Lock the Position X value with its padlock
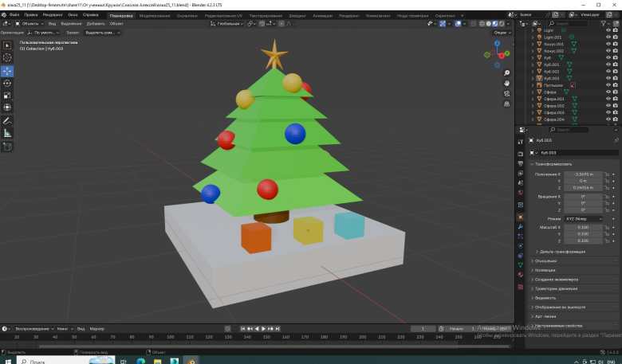 coord(608,174)
